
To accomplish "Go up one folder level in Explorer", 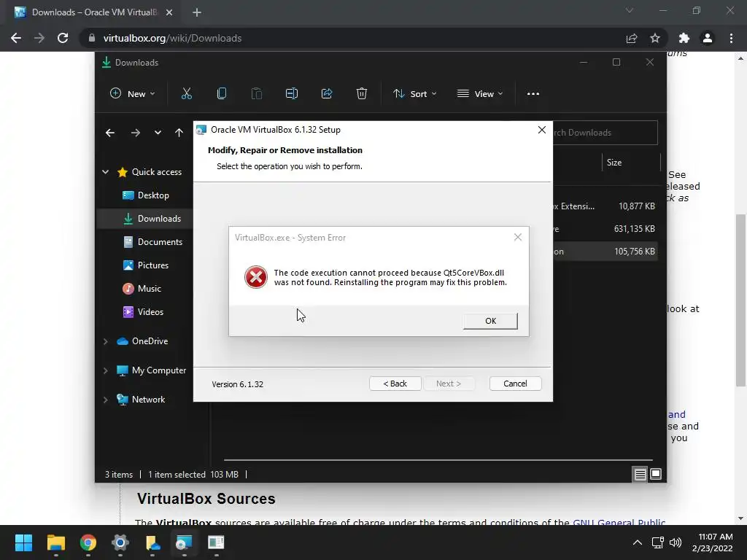I will [179, 133].
